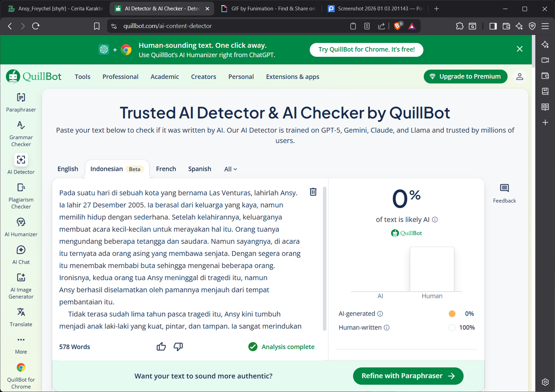This screenshot has width=555, height=392.
Task: Click Try QuillBot for Chrome button
Action: click(x=366, y=49)
